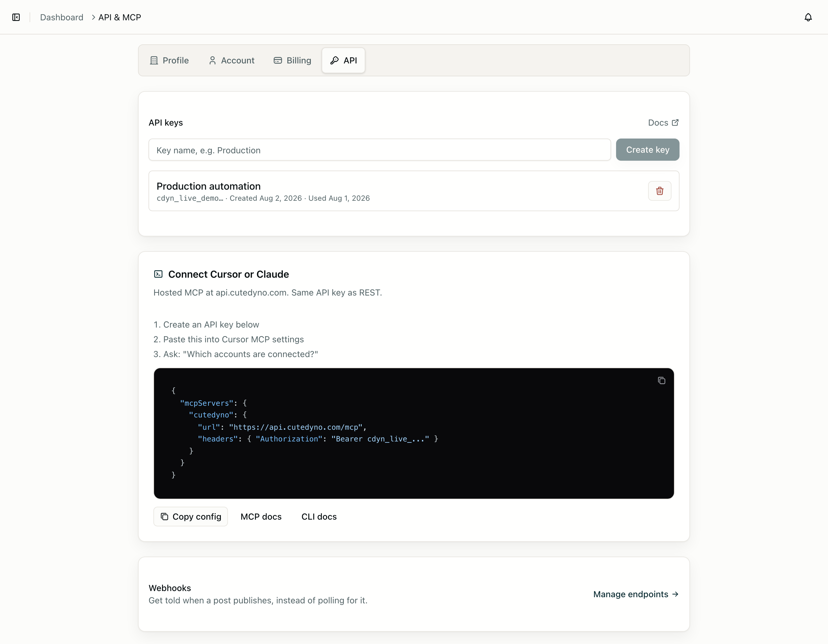Image resolution: width=828 pixels, height=644 pixels.
Task: Switch to the Account tab
Action: (232, 61)
